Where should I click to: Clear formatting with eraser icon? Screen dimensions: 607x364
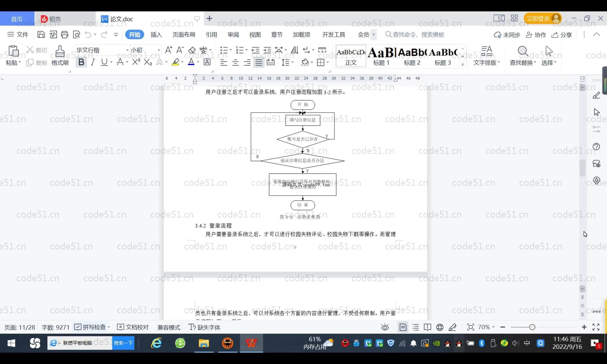coord(192,50)
